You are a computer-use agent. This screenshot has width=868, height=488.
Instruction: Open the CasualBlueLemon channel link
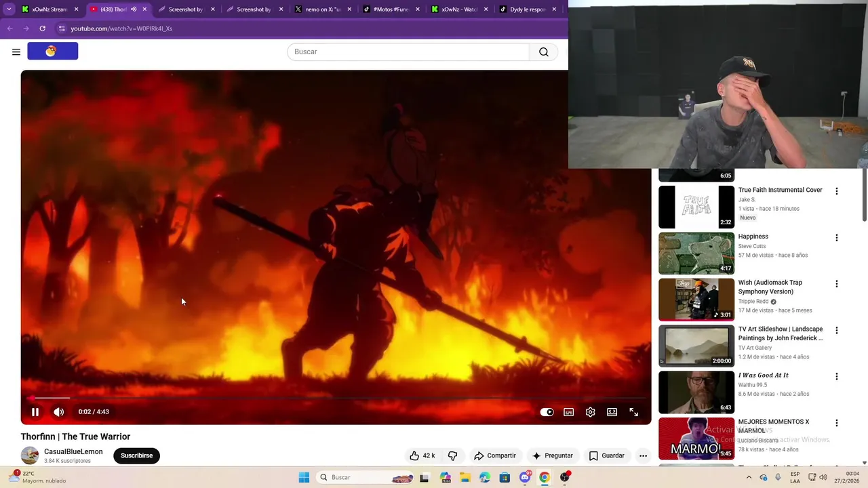[x=73, y=451]
